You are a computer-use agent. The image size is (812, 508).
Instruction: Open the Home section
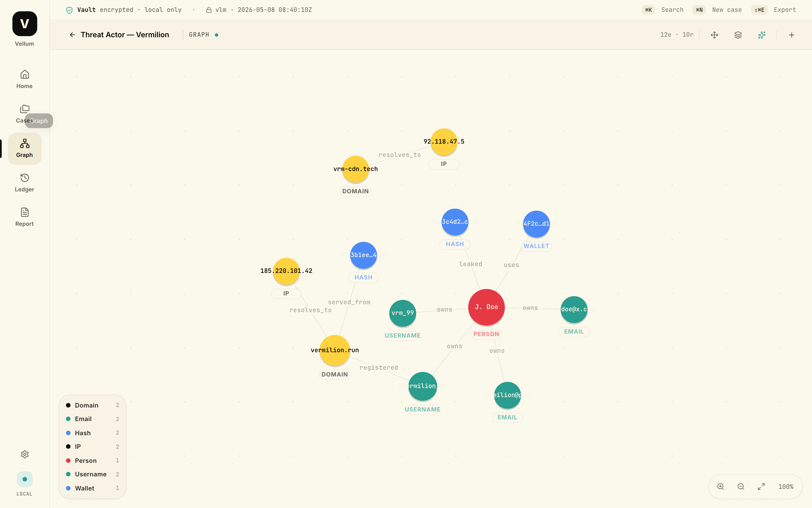25,79
